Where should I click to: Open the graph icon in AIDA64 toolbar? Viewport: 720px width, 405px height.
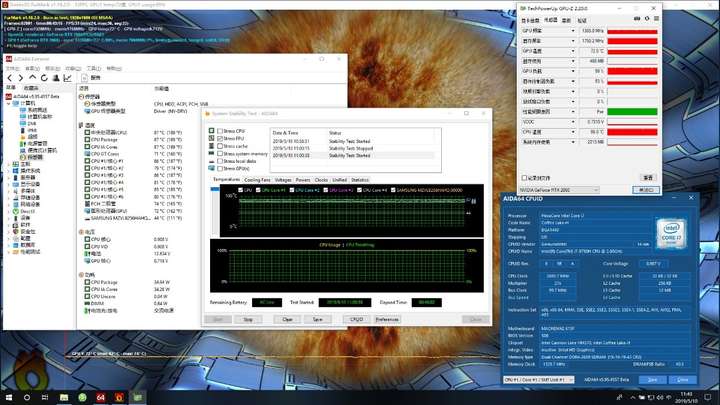coord(68,78)
